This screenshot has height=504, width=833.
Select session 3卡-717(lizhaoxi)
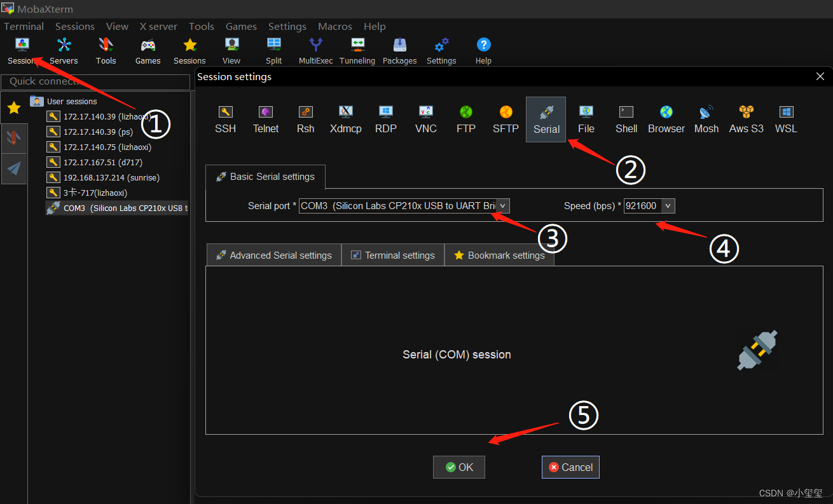point(87,193)
